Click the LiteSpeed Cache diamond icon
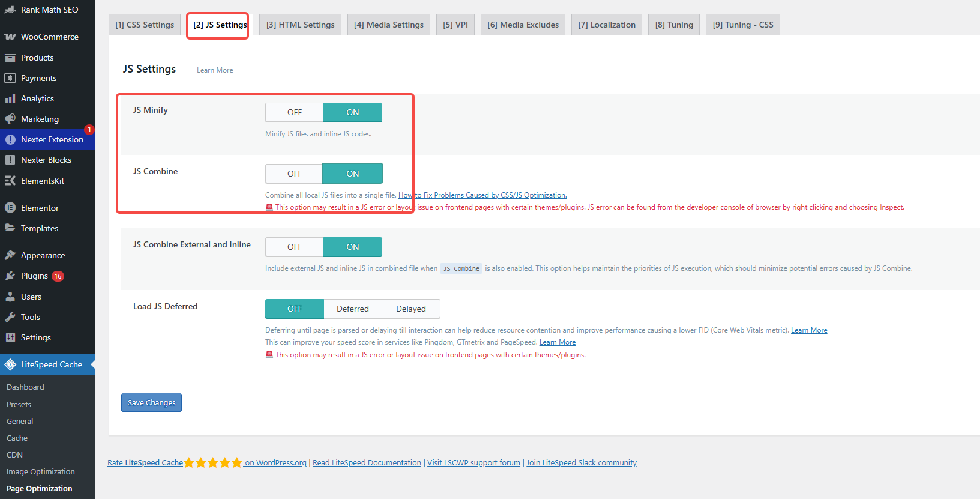 10,364
